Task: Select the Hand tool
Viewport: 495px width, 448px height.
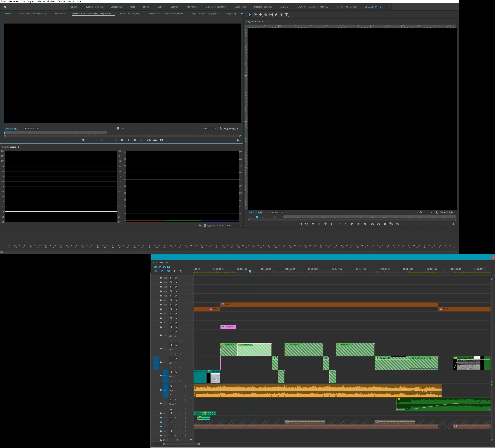Action: tap(281, 15)
